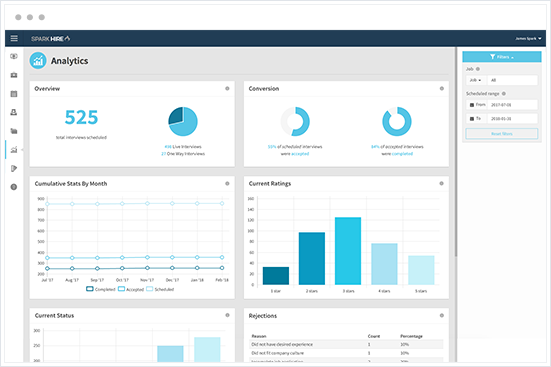Toggle the Scheduled series in chart legend
Viewport: 551px width, 367px height.
point(160,289)
